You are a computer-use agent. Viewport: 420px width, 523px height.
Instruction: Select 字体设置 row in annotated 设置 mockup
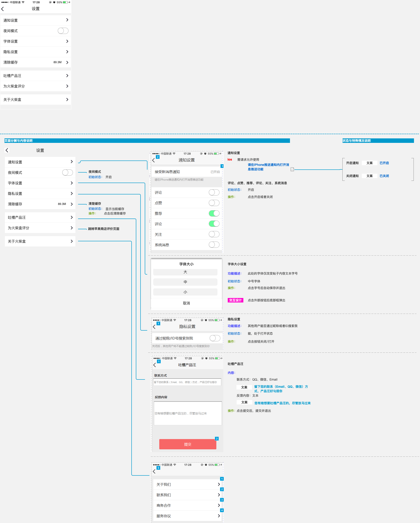(40, 183)
